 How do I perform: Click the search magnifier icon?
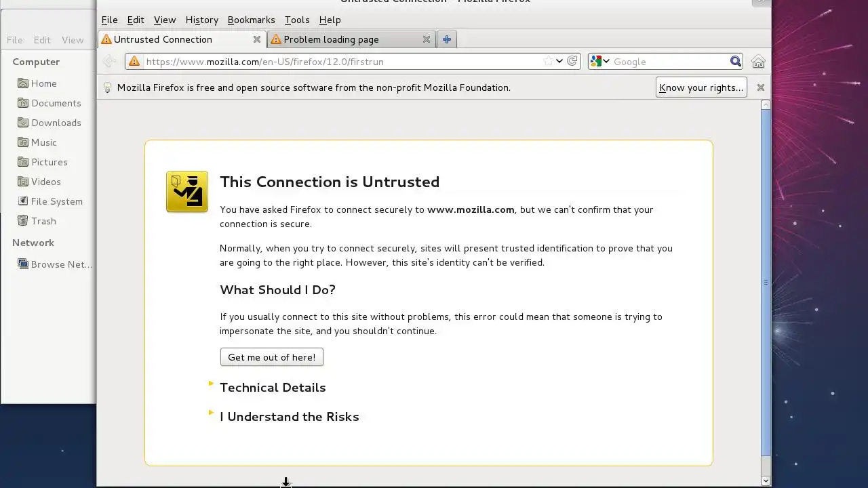click(736, 62)
